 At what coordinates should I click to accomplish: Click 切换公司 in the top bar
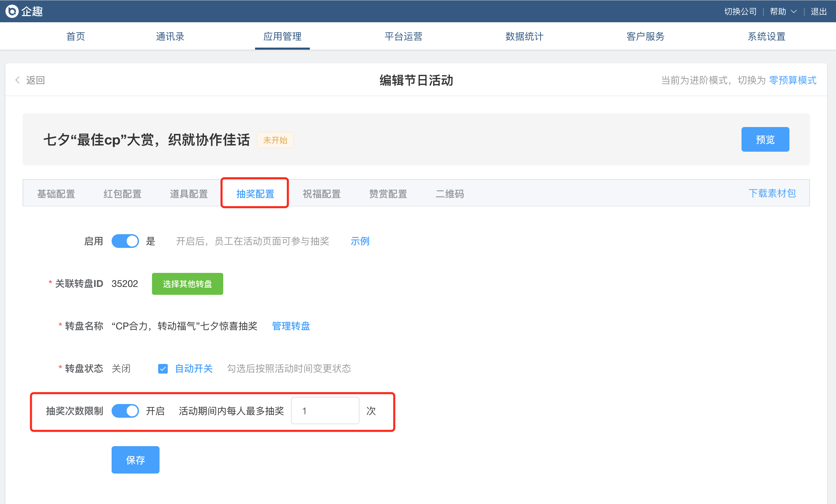tap(740, 12)
